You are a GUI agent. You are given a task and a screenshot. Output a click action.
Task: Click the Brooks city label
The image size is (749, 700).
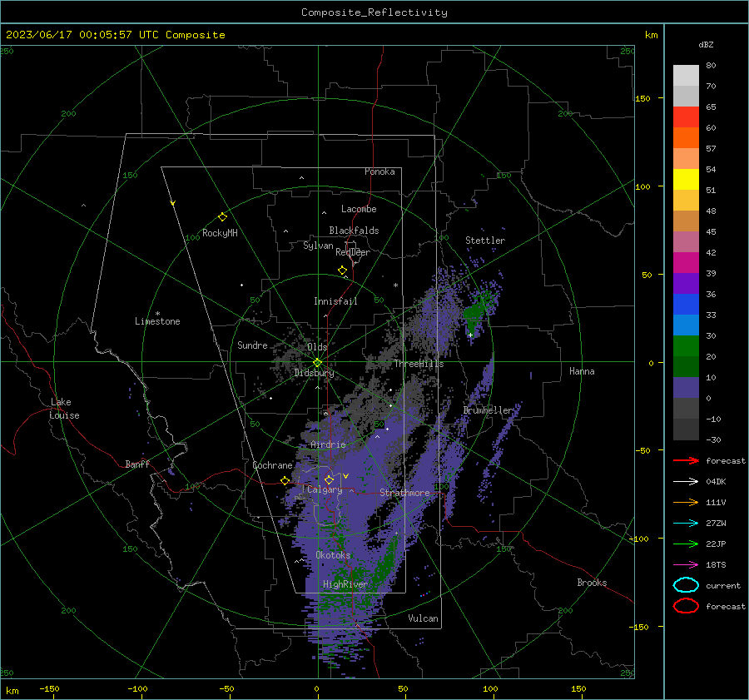pos(592,583)
